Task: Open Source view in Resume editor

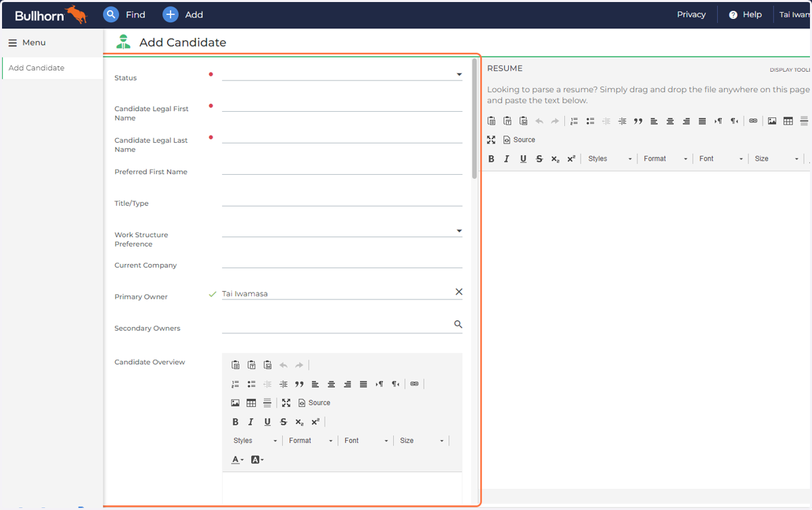Action: 520,140
